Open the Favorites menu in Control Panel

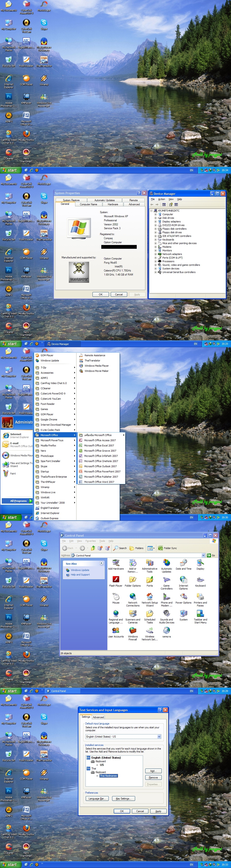(90, 541)
